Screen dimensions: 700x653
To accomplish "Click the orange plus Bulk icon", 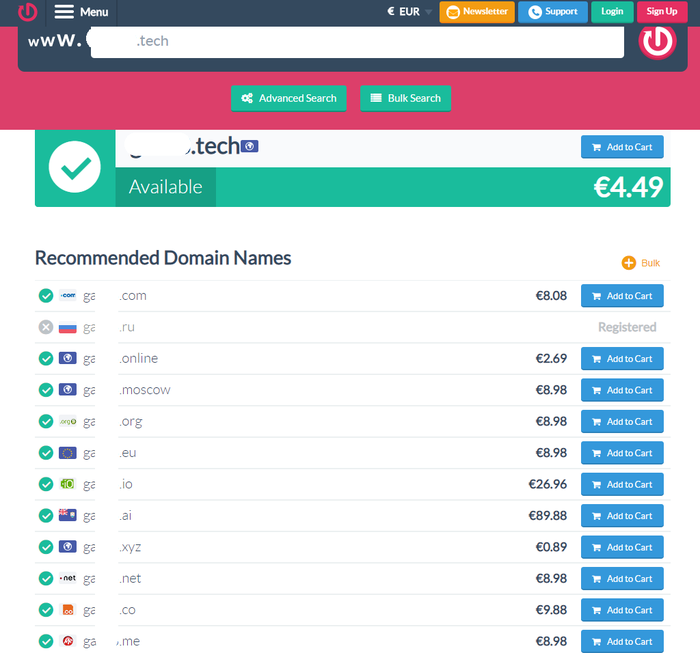I will [x=629, y=263].
